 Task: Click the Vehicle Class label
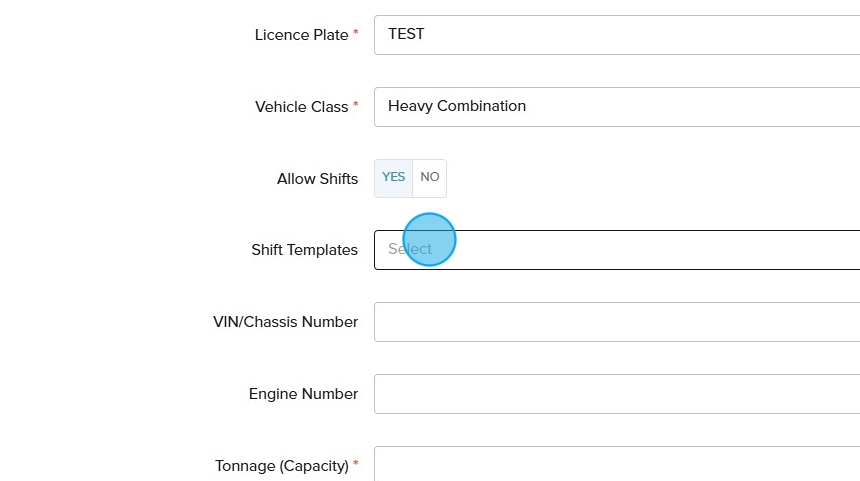click(x=301, y=107)
